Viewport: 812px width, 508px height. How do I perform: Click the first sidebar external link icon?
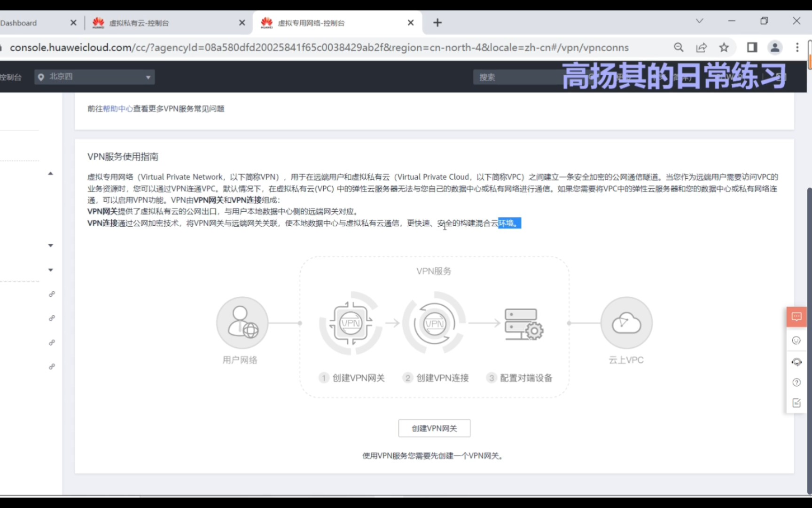(x=52, y=294)
